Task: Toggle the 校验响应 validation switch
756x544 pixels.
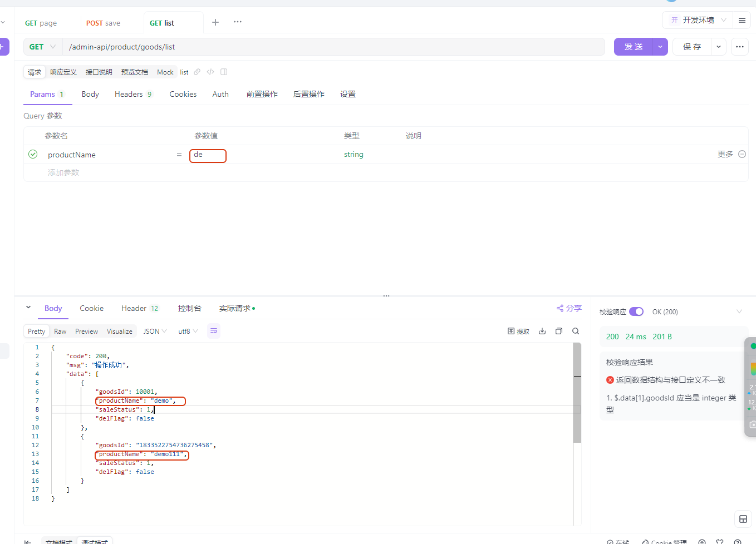Action: point(636,311)
